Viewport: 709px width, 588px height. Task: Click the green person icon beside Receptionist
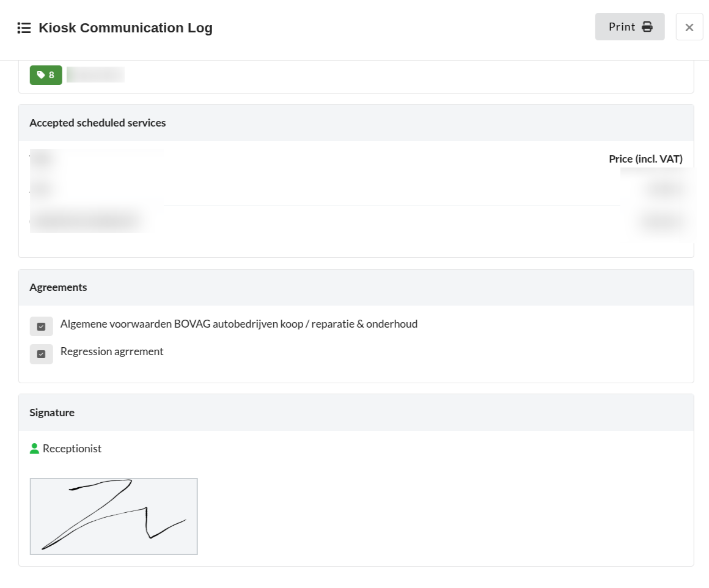click(x=34, y=449)
